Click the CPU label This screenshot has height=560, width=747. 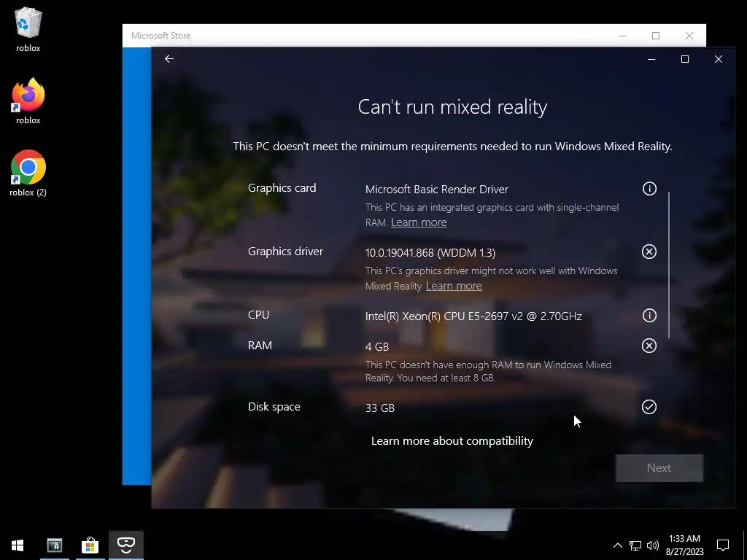point(258,315)
